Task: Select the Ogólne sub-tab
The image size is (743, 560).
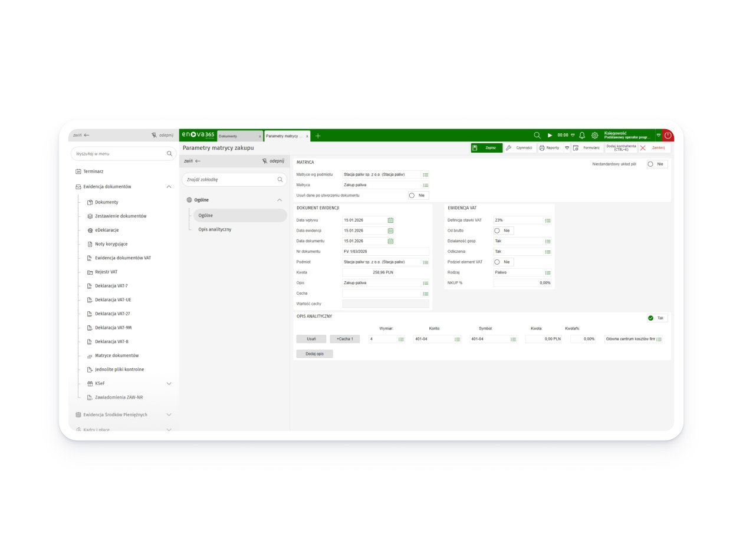Action: tap(240, 216)
